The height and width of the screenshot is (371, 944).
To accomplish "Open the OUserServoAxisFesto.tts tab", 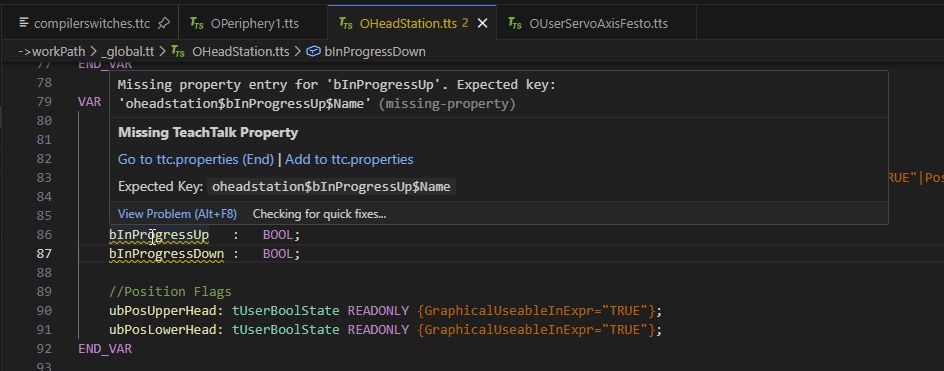I will [x=598, y=23].
